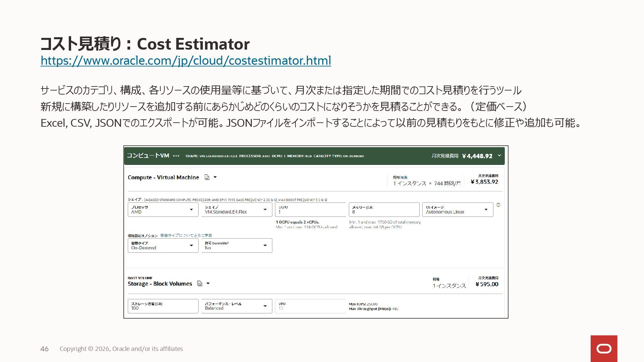
Task: Click the メモリー [GB] input field
Action: coord(384,210)
